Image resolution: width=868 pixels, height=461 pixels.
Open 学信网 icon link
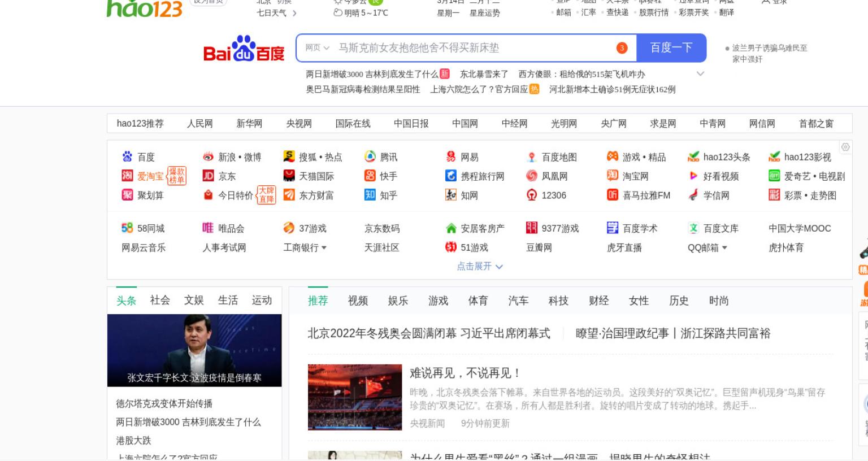pos(693,195)
